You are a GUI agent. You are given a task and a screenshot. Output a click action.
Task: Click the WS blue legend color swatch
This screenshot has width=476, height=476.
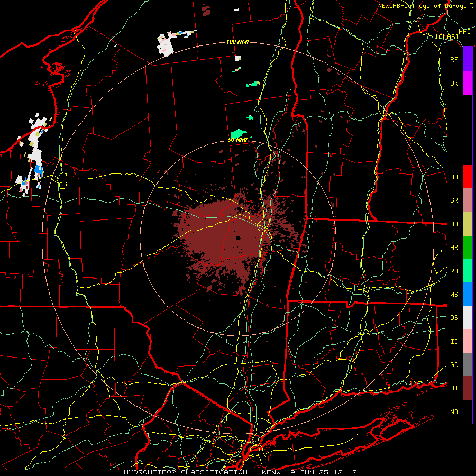pos(467,294)
